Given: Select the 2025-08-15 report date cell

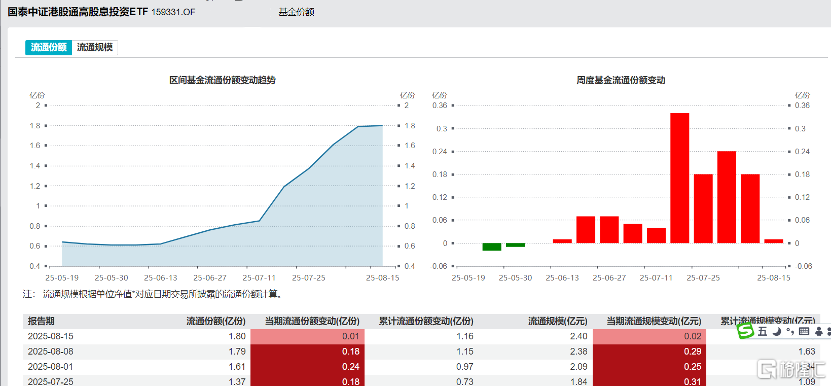Looking at the screenshot, I should click(49, 336).
